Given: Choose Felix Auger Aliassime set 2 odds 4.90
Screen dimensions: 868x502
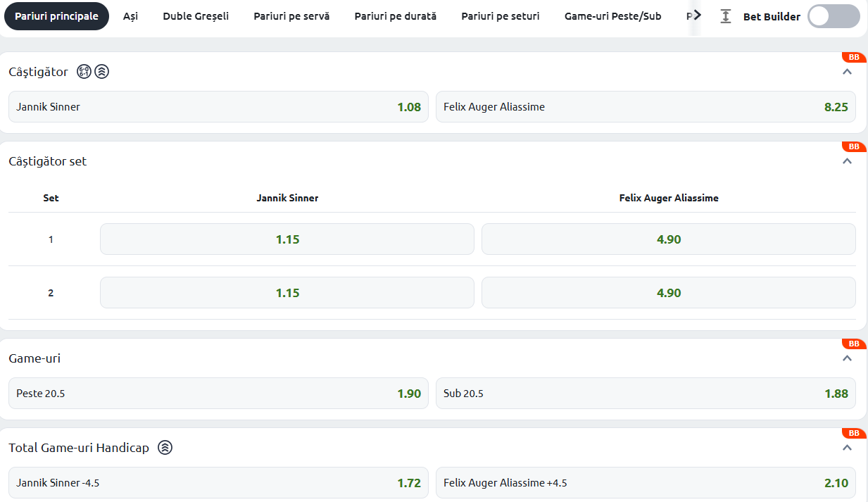Looking at the screenshot, I should coord(668,293).
